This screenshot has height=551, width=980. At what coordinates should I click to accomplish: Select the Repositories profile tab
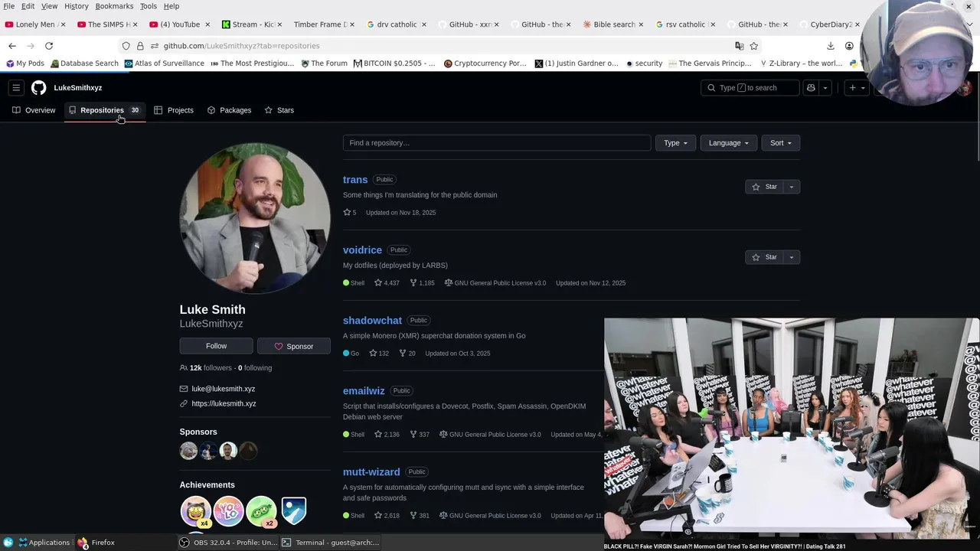click(104, 110)
